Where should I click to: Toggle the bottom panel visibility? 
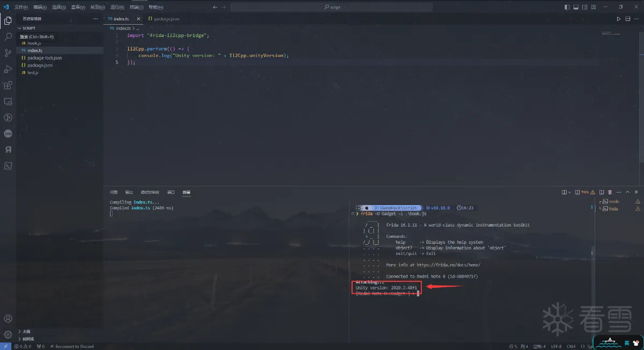[576, 7]
